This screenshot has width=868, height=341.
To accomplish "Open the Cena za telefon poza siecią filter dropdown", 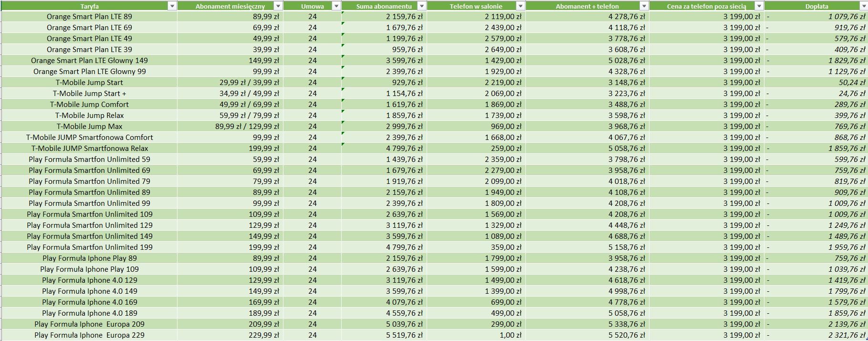I will point(759,6).
